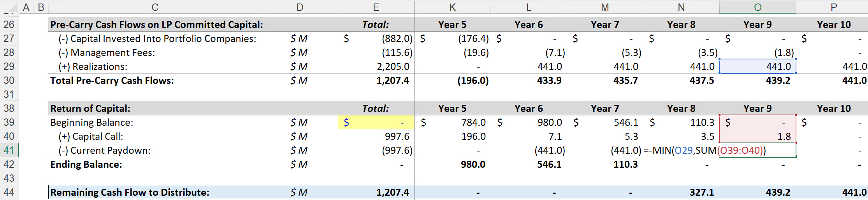Select total management fees (115.6) cell
This screenshot has height=200, width=868.
coord(376,52)
